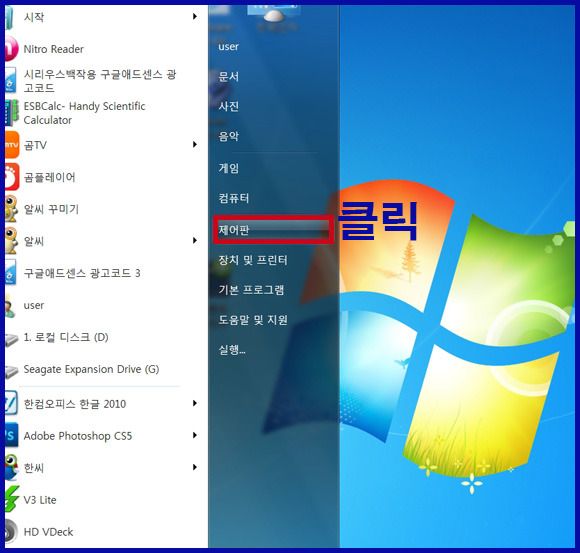Click the 시작 program icon at top
The image size is (580, 553).
coord(10,18)
